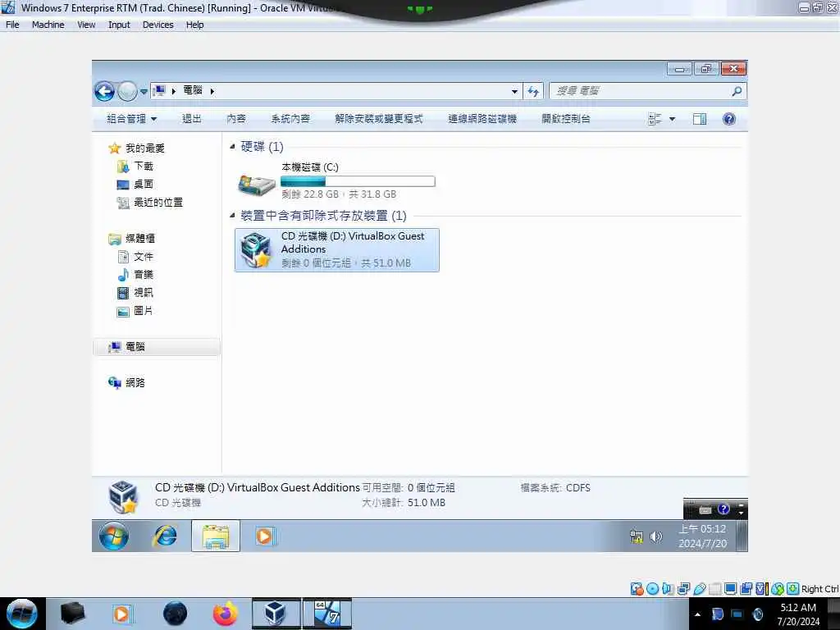840x630 pixels.
Task: Open the 組合管理 dropdown menu
Action: tap(132, 119)
